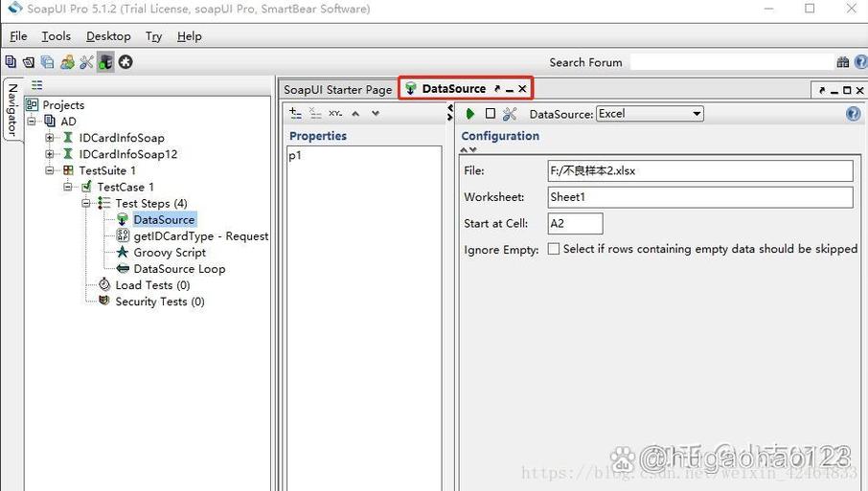Select TestSuite 1 in tree
The height and width of the screenshot is (491, 868).
click(107, 170)
